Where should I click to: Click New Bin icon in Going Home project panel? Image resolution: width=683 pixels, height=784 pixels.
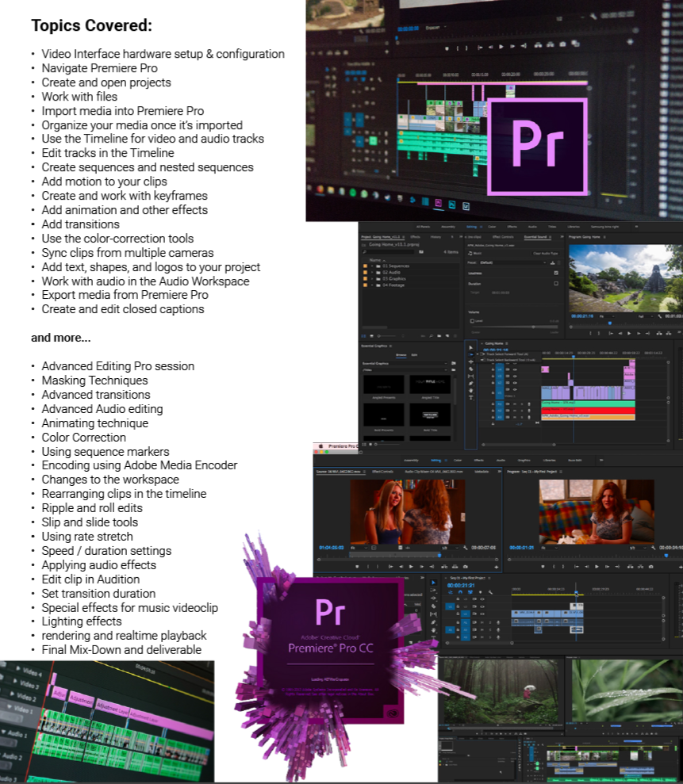click(439, 336)
